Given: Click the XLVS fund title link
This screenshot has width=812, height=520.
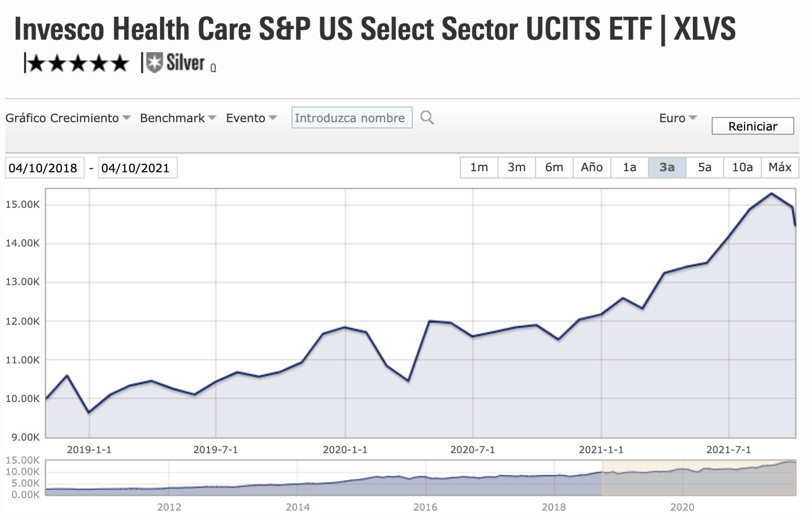Looking at the screenshot, I should click(x=376, y=30).
